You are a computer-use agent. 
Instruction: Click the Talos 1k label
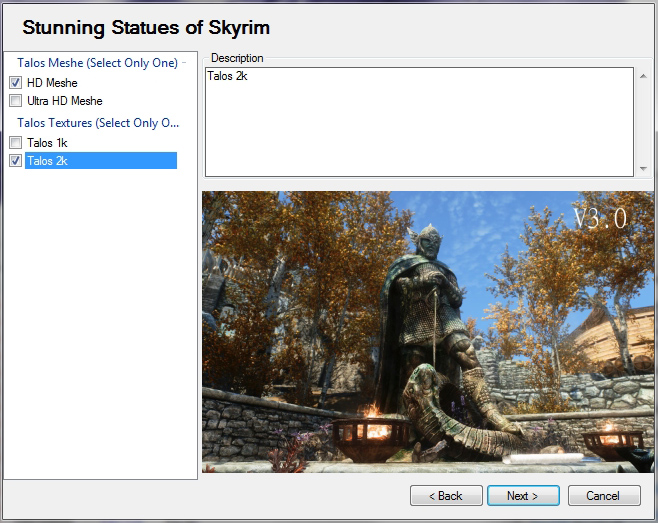47,143
